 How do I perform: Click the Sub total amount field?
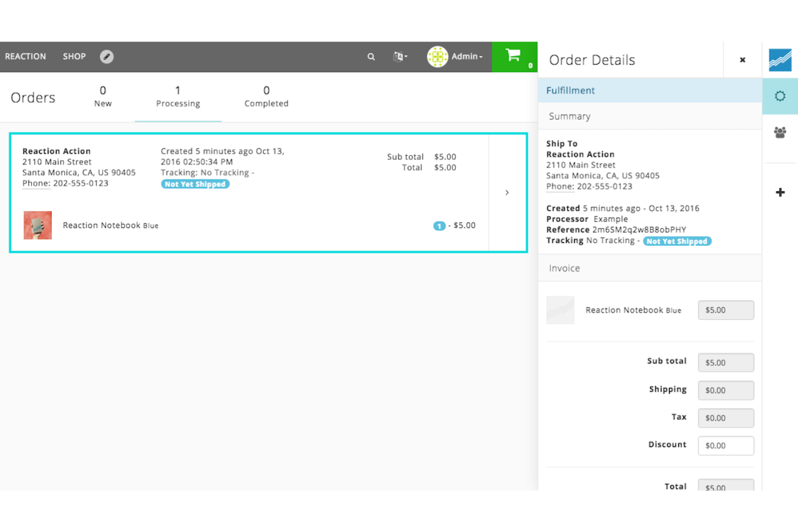pos(726,363)
